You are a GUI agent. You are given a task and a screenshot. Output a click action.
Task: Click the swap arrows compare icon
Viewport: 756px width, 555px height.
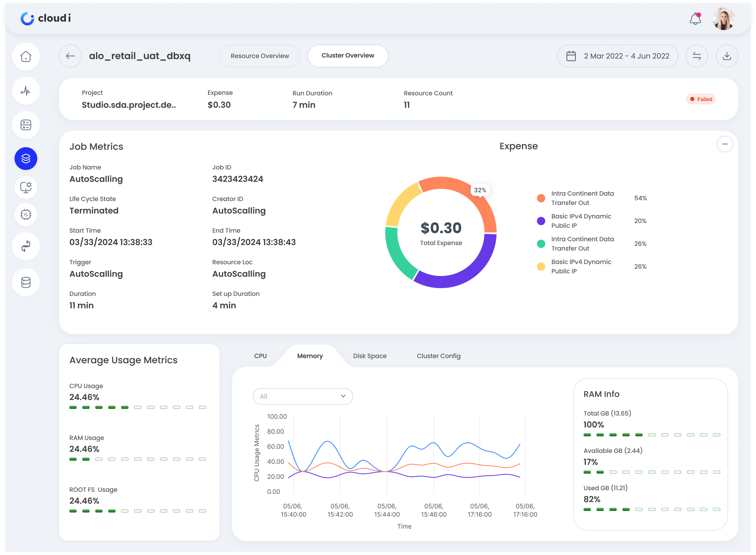(x=697, y=56)
